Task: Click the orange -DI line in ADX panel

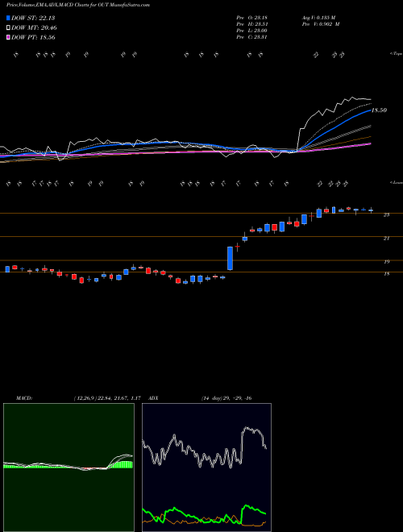Action: tap(253, 526)
